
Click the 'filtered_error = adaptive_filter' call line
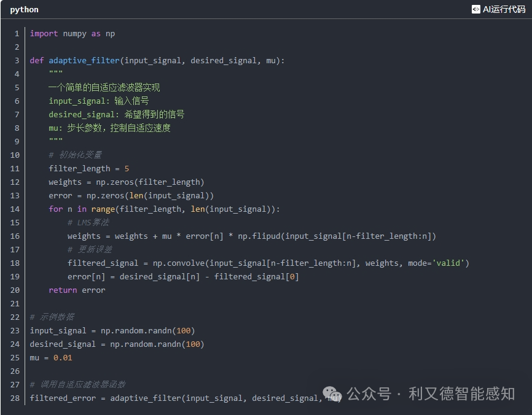(185, 398)
